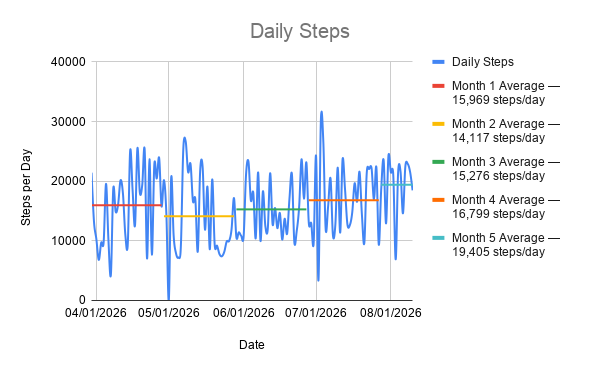Click the red Month 1 Average swatch
The image size is (600, 371).
[x=438, y=86]
